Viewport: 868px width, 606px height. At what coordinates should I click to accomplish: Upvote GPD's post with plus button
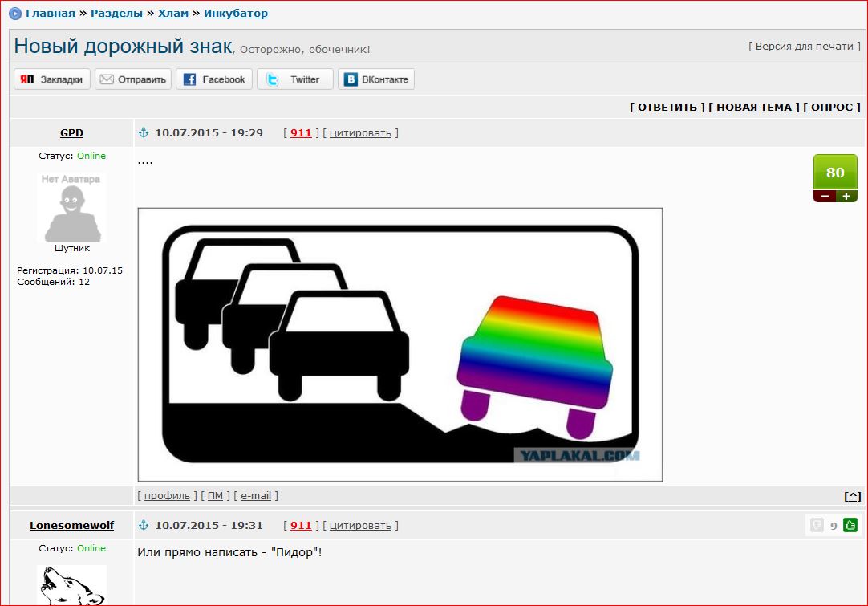[846, 196]
